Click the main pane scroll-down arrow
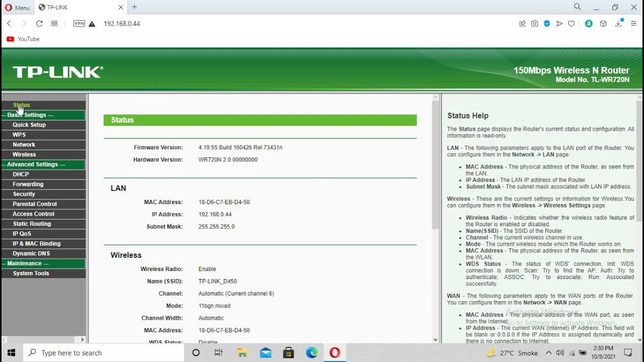Image resolution: width=644 pixels, height=362 pixels. pyautogui.click(x=436, y=340)
